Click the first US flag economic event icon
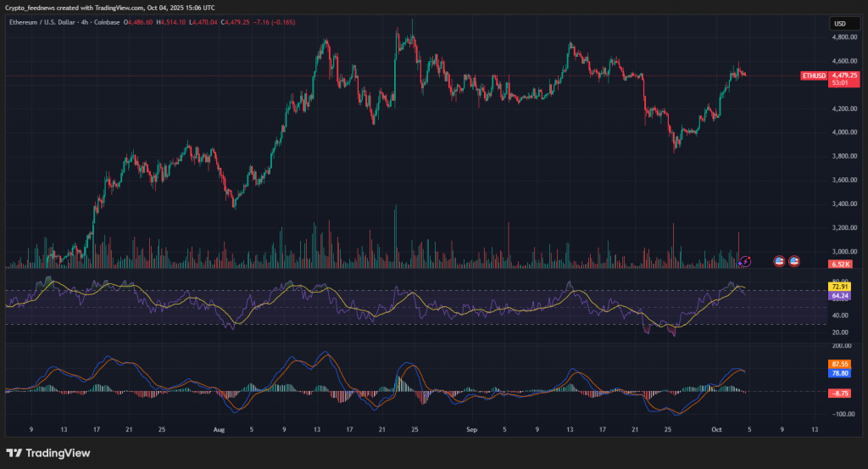 point(779,261)
